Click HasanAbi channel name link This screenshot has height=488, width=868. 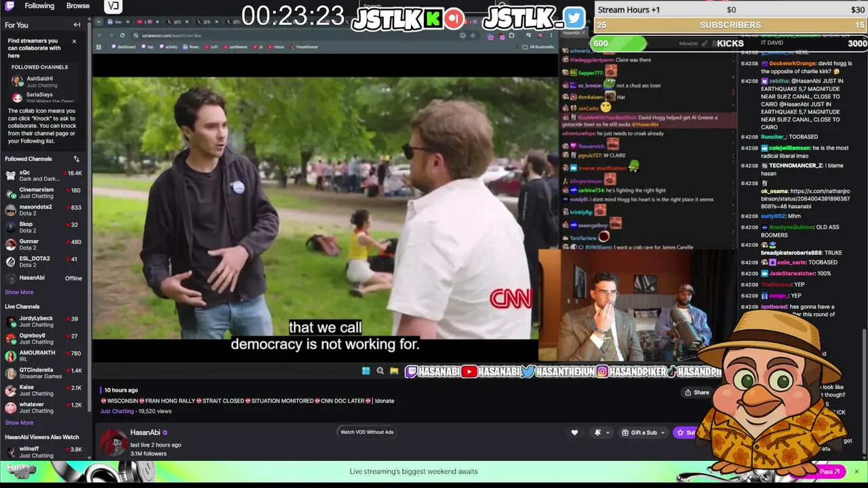click(x=145, y=432)
